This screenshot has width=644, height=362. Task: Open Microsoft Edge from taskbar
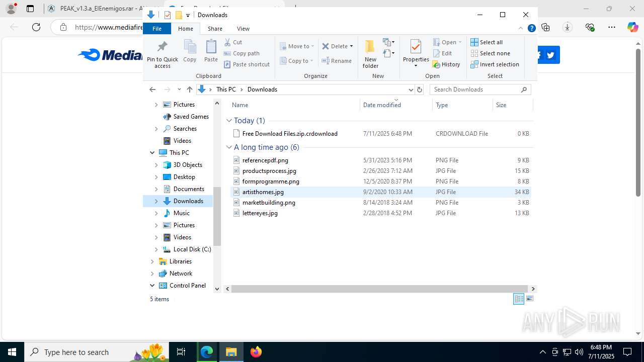coord(207,352)
